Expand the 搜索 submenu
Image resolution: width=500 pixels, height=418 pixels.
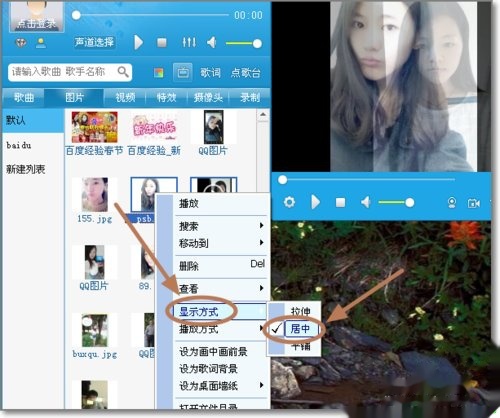221,226
